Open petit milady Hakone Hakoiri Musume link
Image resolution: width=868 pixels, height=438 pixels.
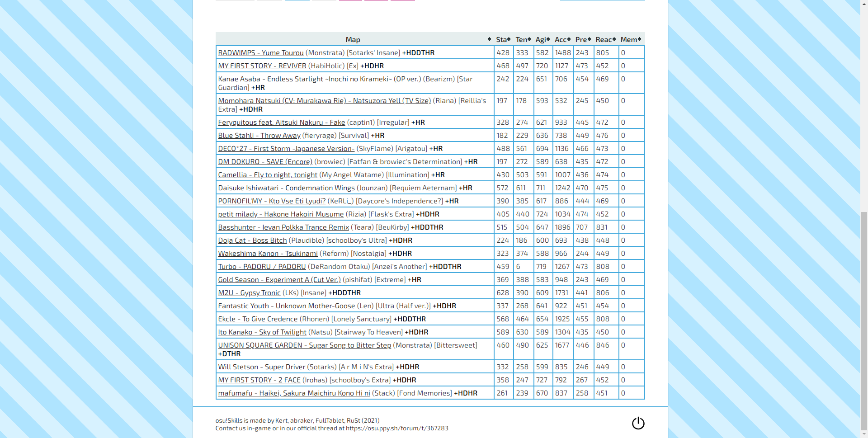pyautogui.click(x=281, y=214)
